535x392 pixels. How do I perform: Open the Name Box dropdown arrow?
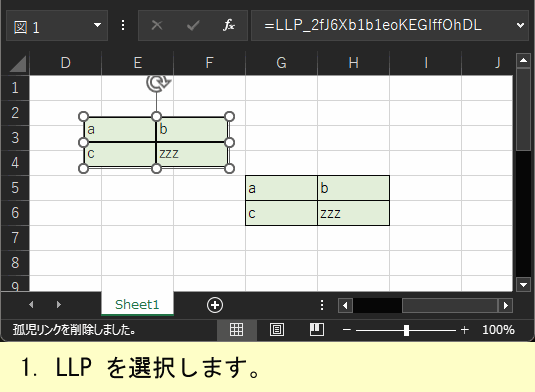pyautogui.click(x=97, y=25)
